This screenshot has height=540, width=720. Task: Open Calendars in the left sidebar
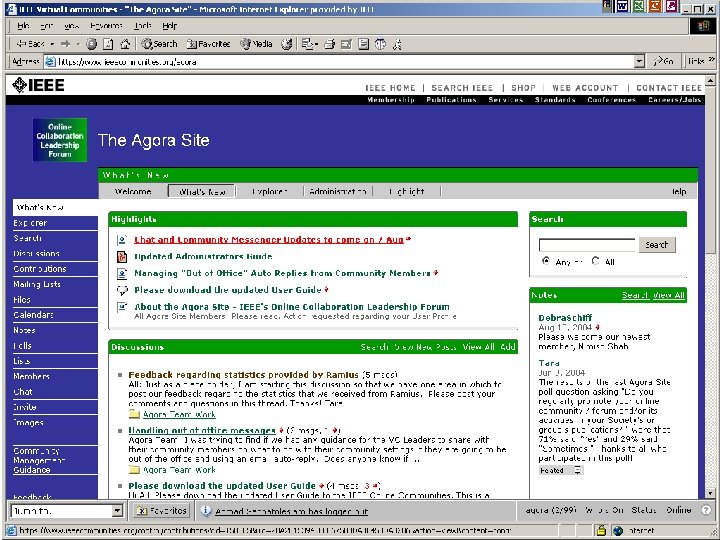point(33,315)
